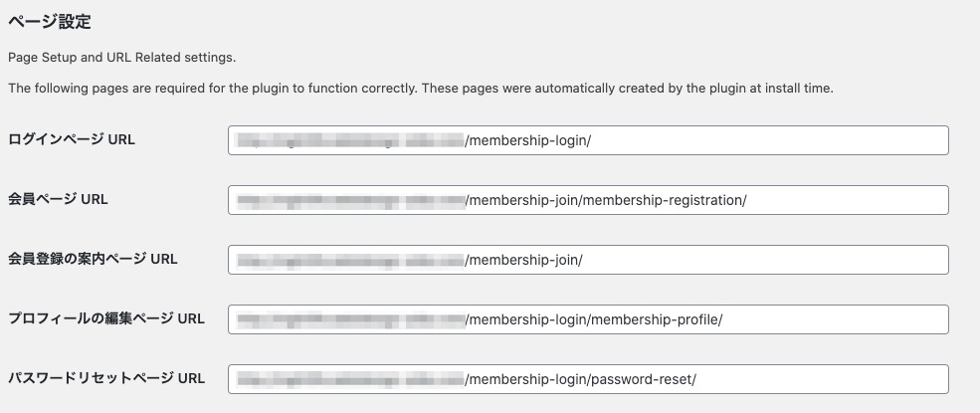Viewport: 980px width, 413px height.
Task: Click the blurred domain in password reset URL
Action: click(x=350, y=379)
